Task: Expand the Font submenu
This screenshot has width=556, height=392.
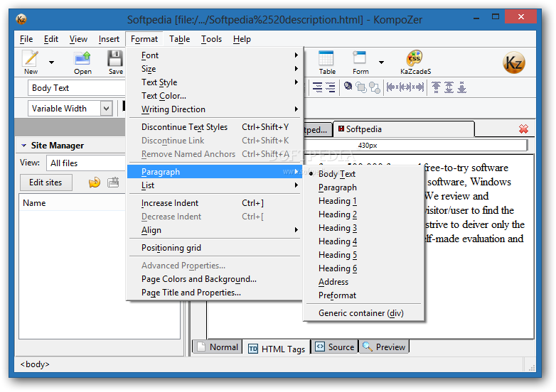Action: (x=214, y=55)
